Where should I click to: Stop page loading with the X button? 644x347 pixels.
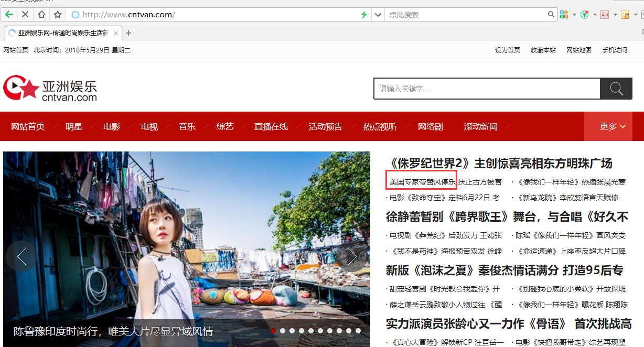[25, 15]
